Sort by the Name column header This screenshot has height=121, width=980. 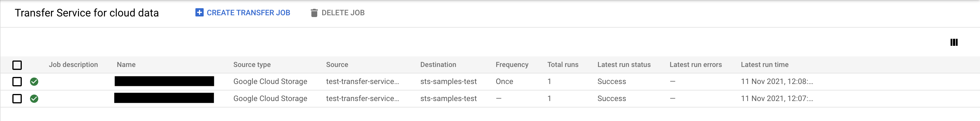pyautogui.click(x=126, y=65)
